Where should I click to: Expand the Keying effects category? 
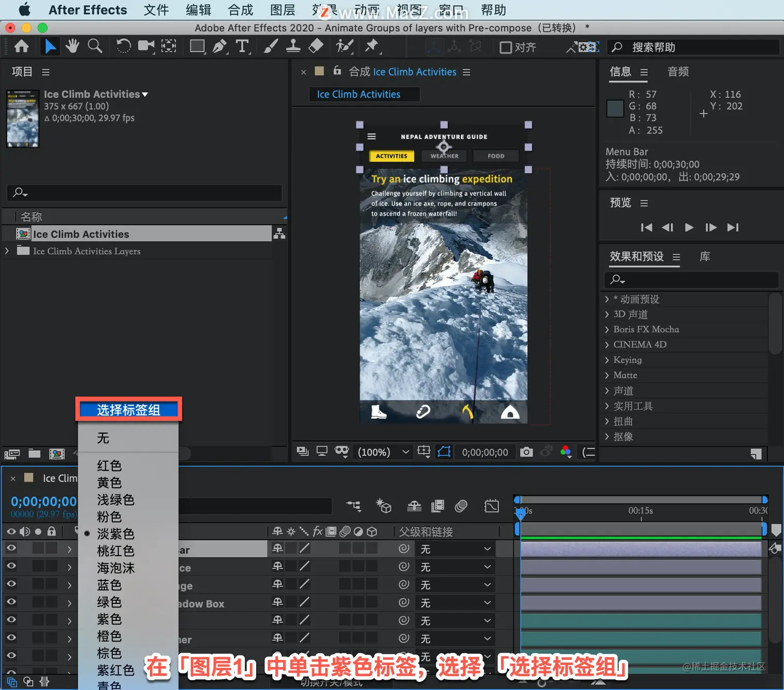[x=607, y=360]
